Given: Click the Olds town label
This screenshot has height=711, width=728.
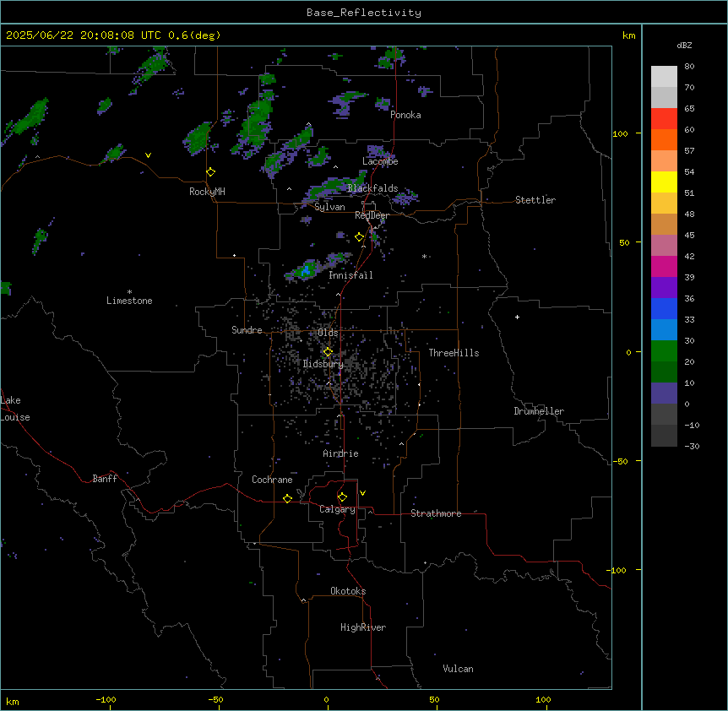Looking at the screenshot, I should [x=328, y=333].
